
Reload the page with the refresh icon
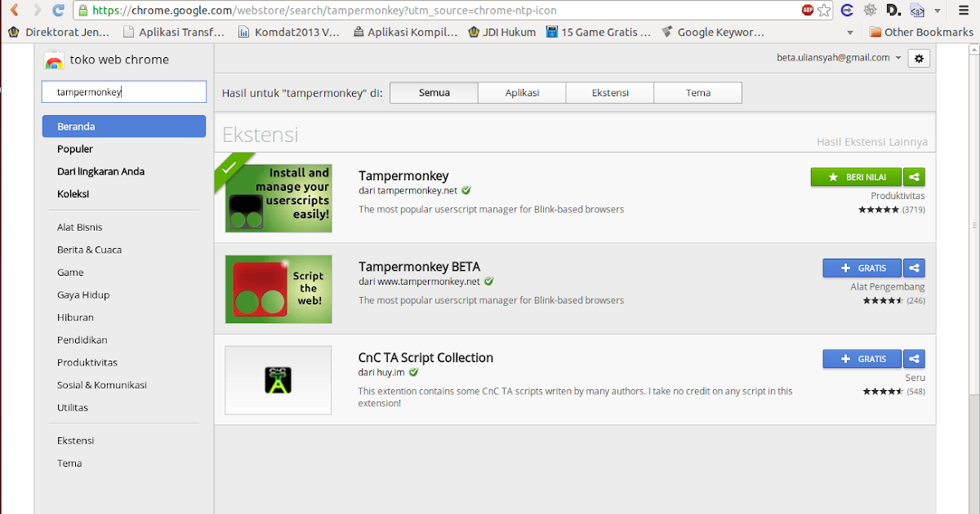[x=58, y=11]
